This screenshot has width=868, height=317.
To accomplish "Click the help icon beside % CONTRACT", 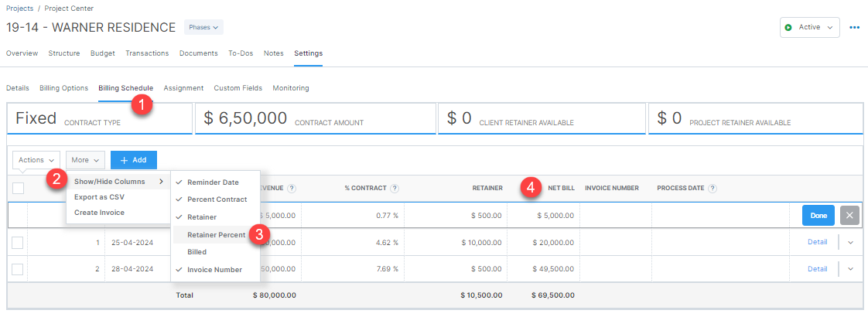I will coord(395,188).
